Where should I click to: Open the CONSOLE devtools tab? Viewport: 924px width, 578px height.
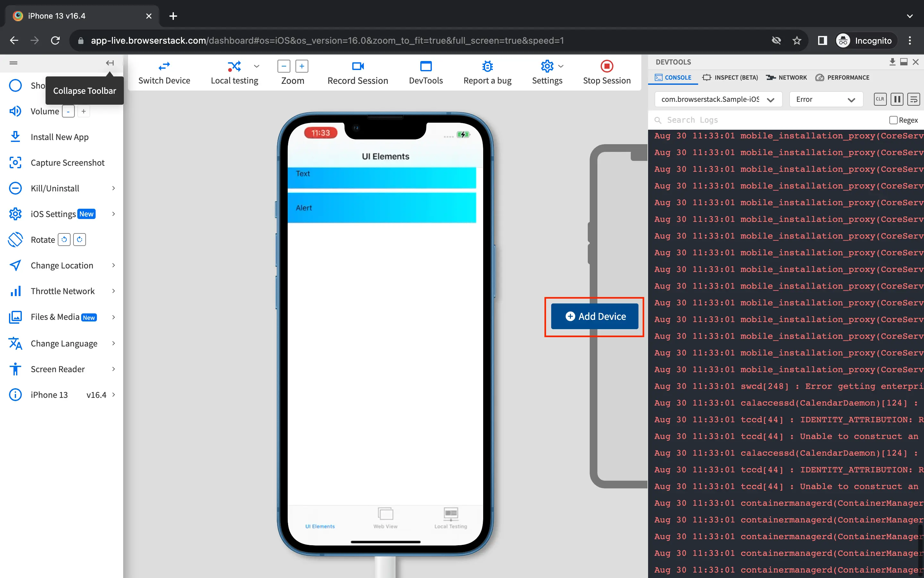[673, 78]
